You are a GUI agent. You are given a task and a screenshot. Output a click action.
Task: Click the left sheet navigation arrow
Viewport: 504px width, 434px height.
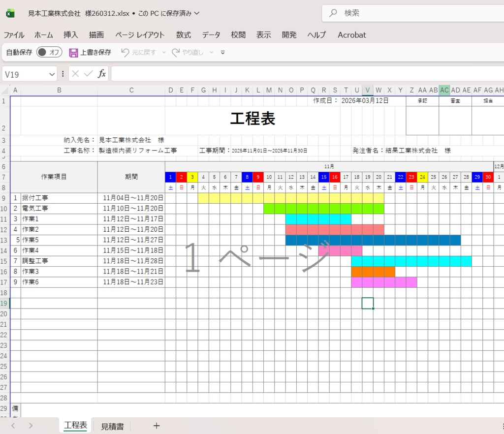[x=12, y=425]
